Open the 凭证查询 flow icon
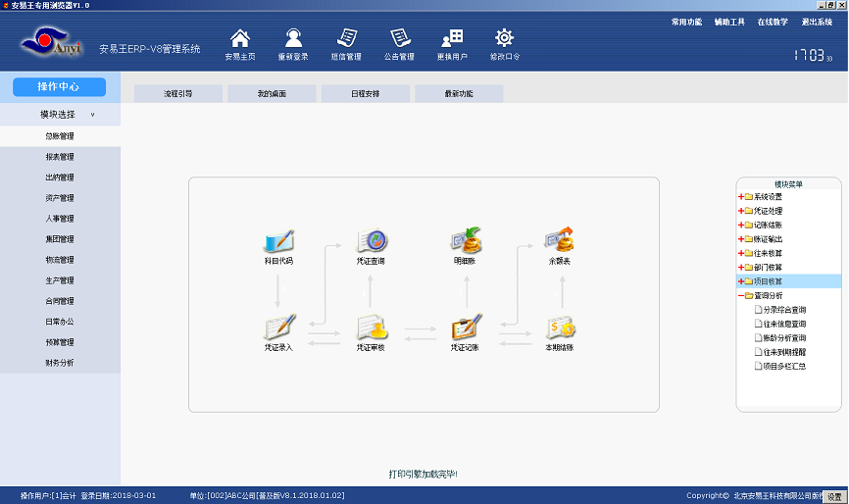The image size is (849, 504). (x=371, y=241)
